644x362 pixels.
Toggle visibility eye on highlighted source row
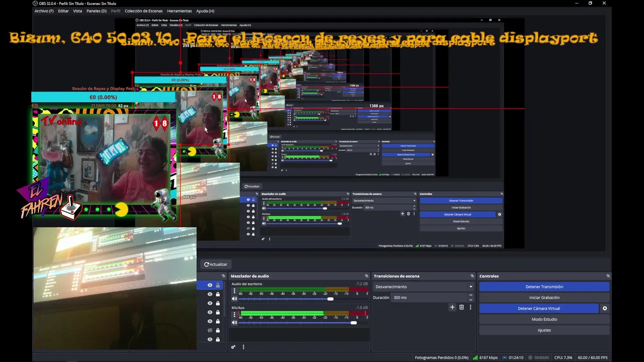[210, 286]
